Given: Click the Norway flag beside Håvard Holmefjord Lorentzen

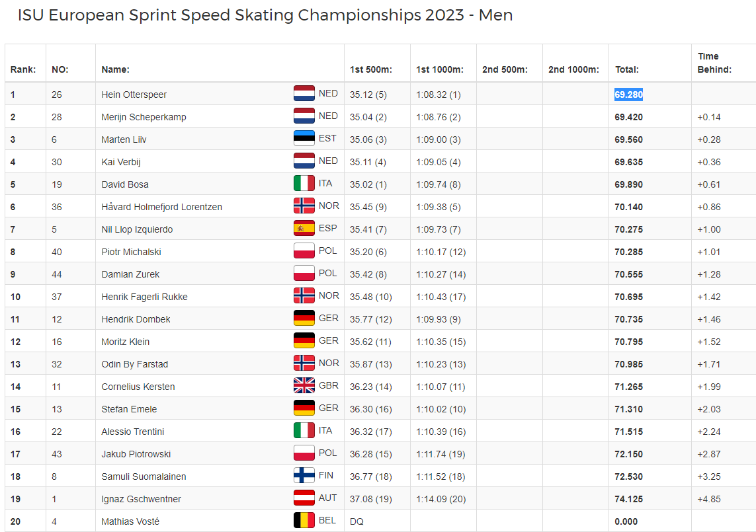Looking at the screenshot, I should [x=304, y=206].
